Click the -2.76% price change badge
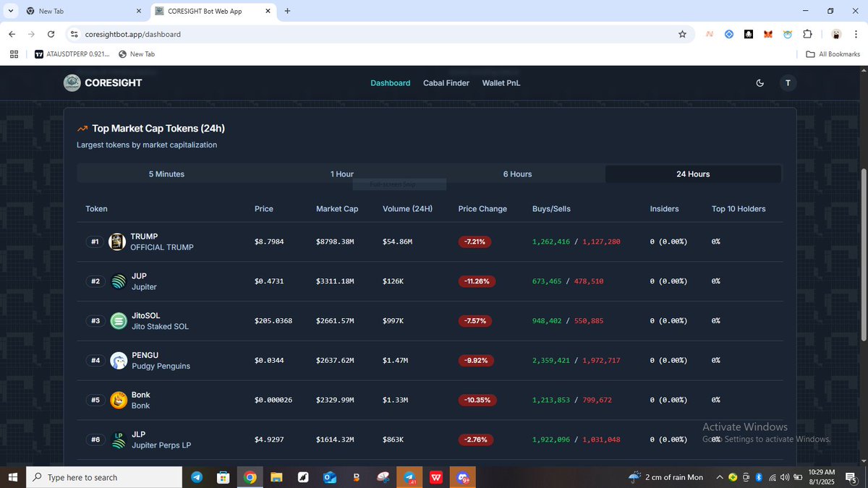Image resolution: width=868 pixels, height=488 pixels. coord(475,440)
